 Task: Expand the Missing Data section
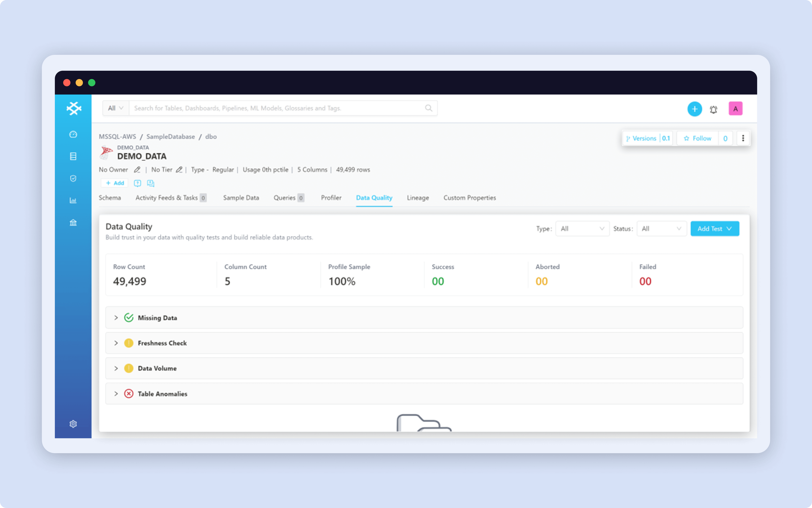[116, 317]
